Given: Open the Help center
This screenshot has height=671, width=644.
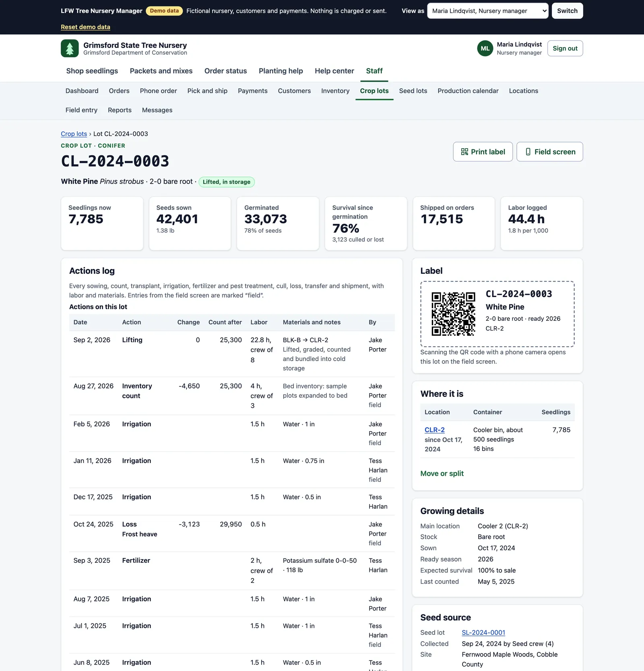Looking at the screenshot, I should (x=334, y=71).
